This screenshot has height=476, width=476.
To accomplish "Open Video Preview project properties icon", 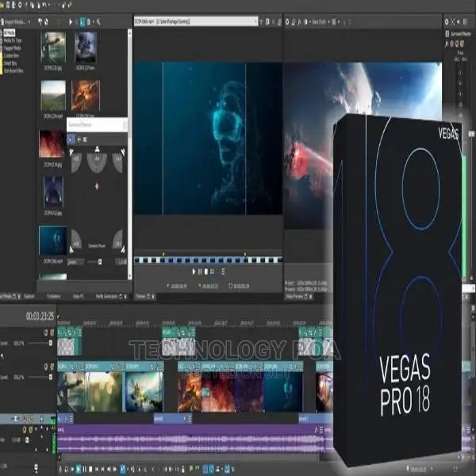I will tap(287, 22).
